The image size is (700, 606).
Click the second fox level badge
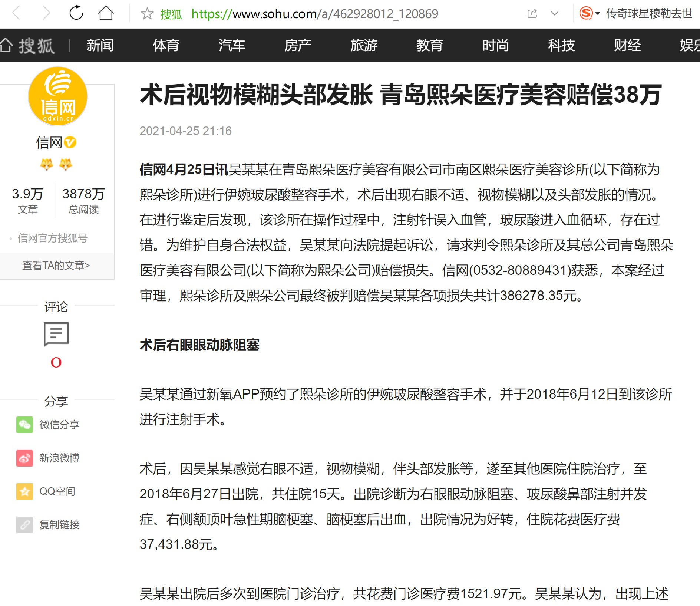pos(66,164)
